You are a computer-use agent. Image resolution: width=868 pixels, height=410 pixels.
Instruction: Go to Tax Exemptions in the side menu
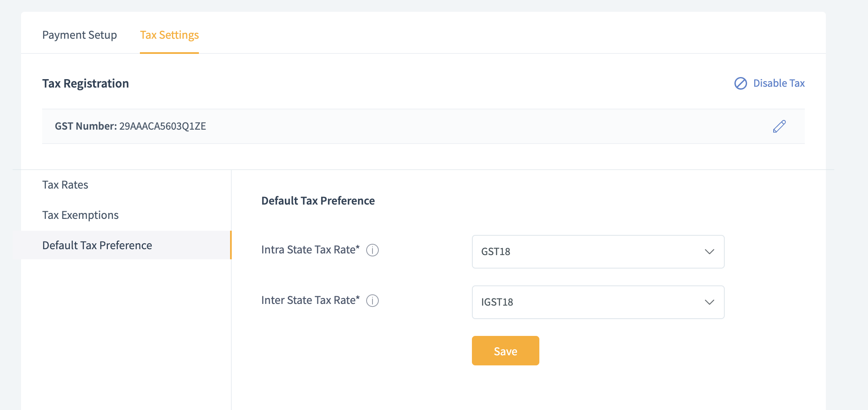(80, 215)
